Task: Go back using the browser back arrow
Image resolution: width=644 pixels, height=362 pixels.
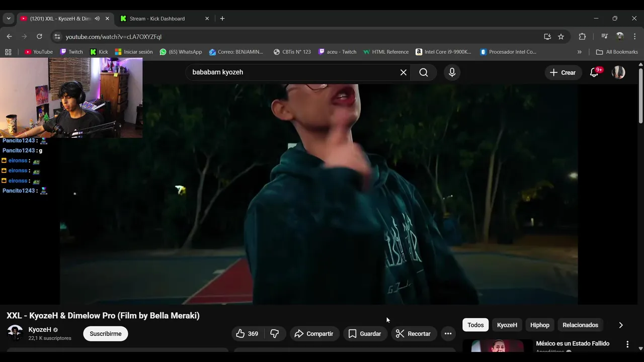Action: coord(9,37)
